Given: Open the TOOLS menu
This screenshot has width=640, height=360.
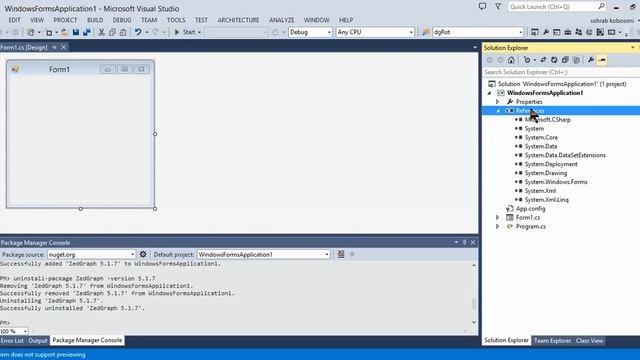Looking at the screenshot, I should [x=176, y=20].
